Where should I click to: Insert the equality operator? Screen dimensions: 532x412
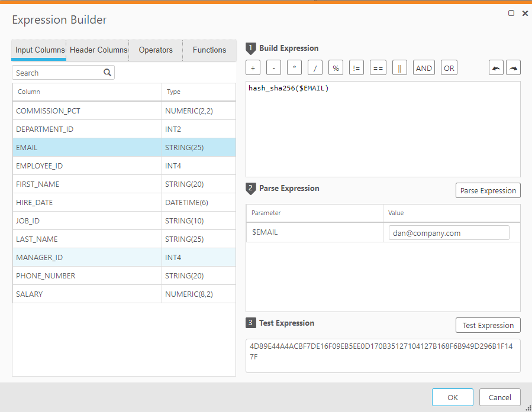click(378, 67)
